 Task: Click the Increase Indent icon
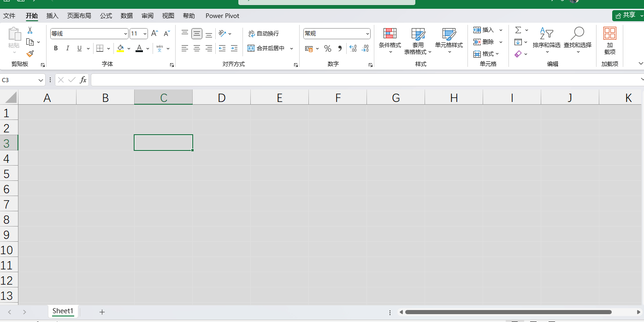pyautogui.click(x=234, y=48)
